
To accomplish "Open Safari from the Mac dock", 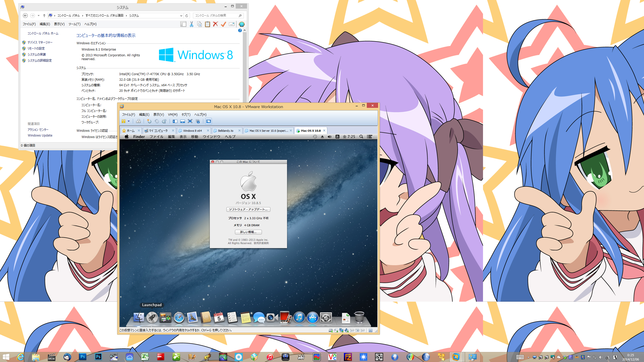I will pyautogui.click(x=179, y=318).
